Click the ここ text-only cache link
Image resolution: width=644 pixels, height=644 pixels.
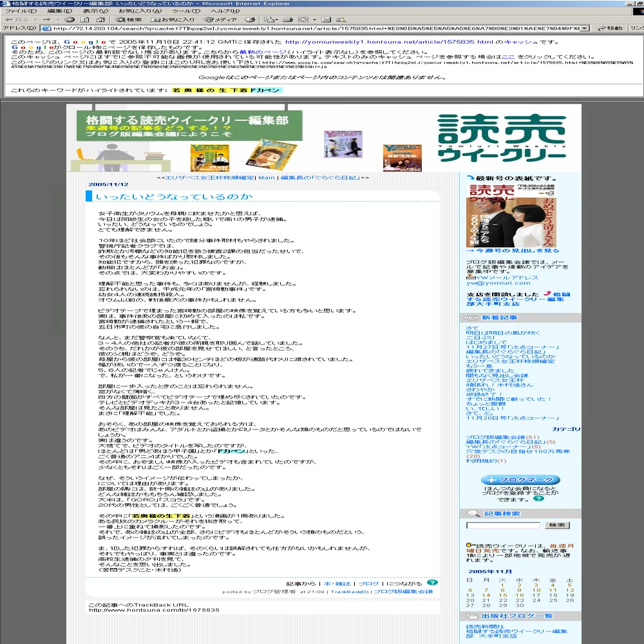508,57
